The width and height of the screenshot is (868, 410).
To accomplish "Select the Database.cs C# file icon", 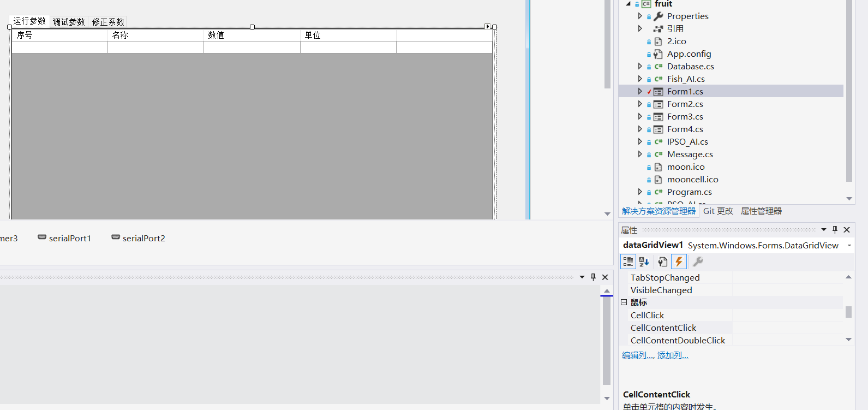I will (659, 67).
